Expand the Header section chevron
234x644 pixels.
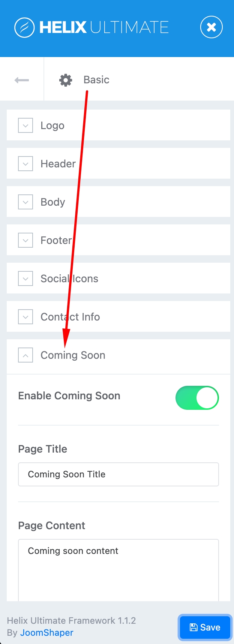pos(25,164)
